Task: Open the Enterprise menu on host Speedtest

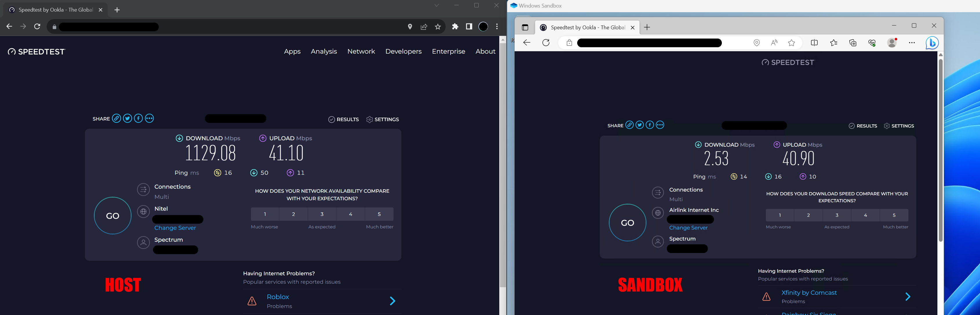Action: point(449,51)
